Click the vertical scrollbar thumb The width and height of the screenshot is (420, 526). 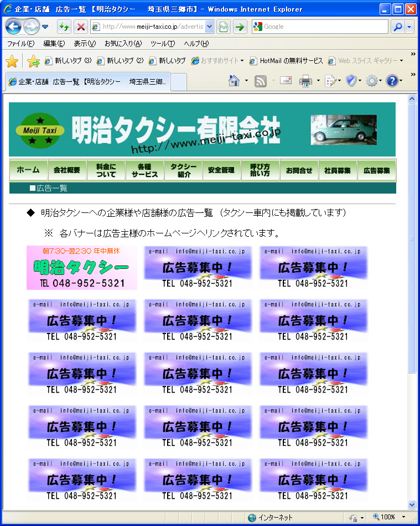[412, 238]
